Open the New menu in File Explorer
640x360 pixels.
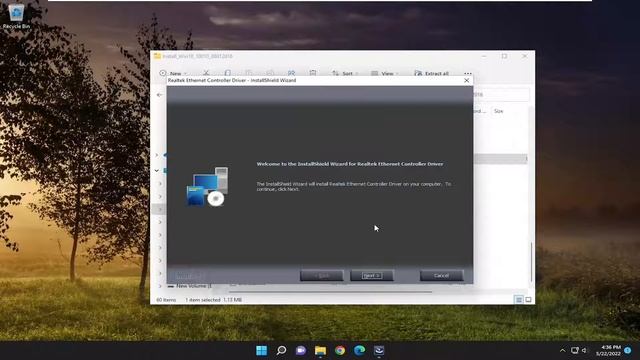(173, 73)
